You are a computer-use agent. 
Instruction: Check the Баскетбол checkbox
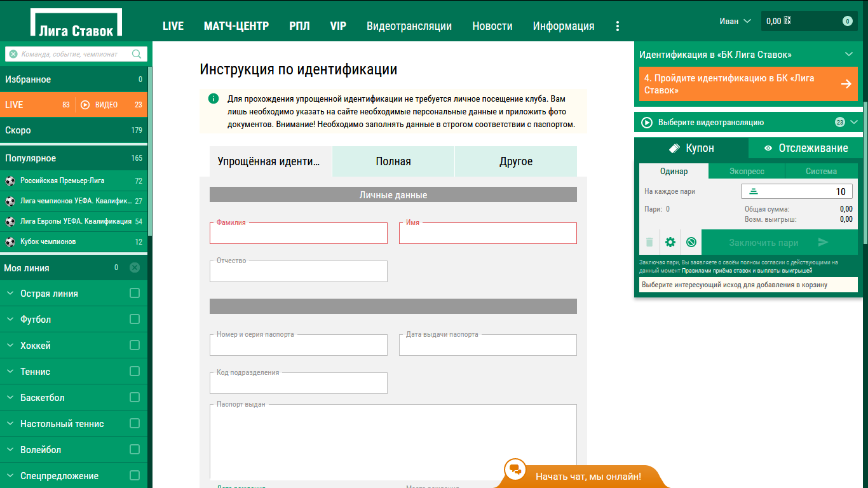pyautogui.click(x=135, y=397)
